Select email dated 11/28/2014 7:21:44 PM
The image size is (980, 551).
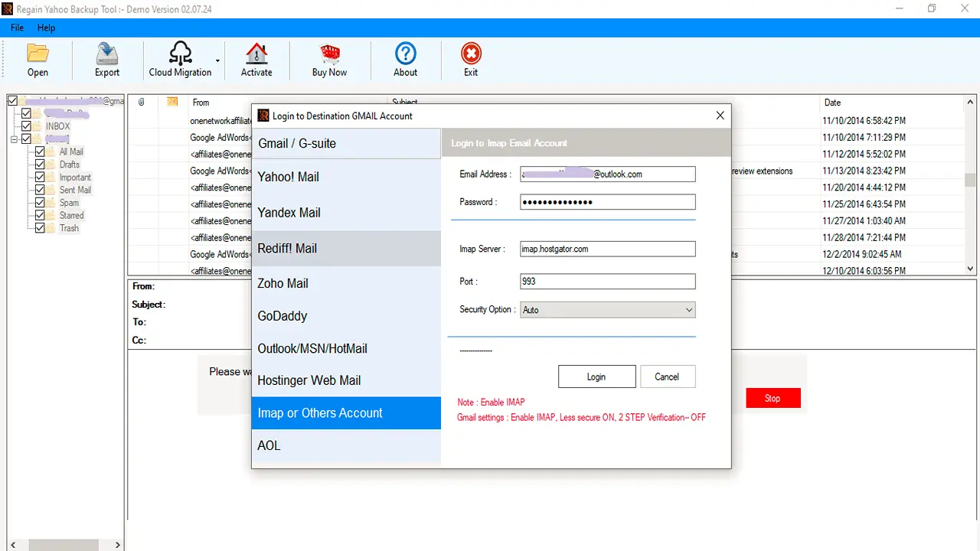[864, 237]
